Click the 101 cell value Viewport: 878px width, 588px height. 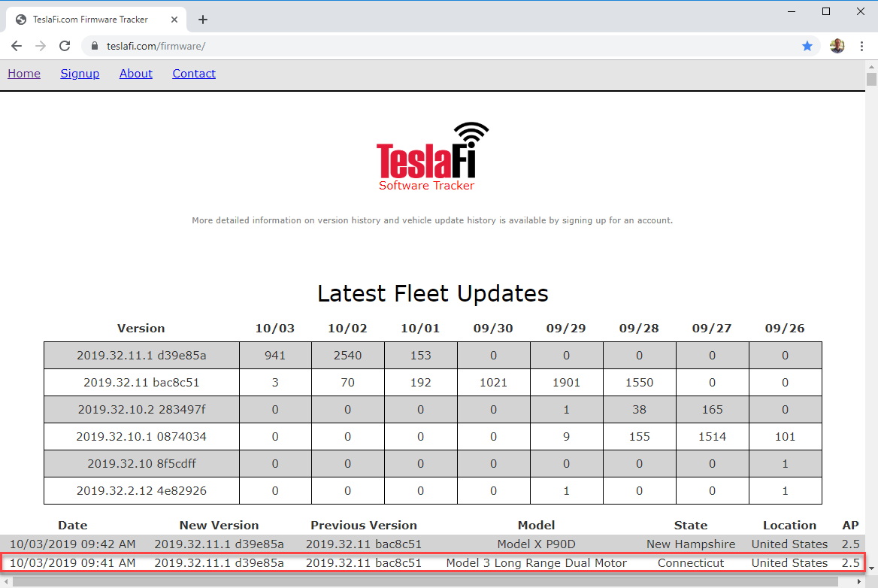[785, 436]
